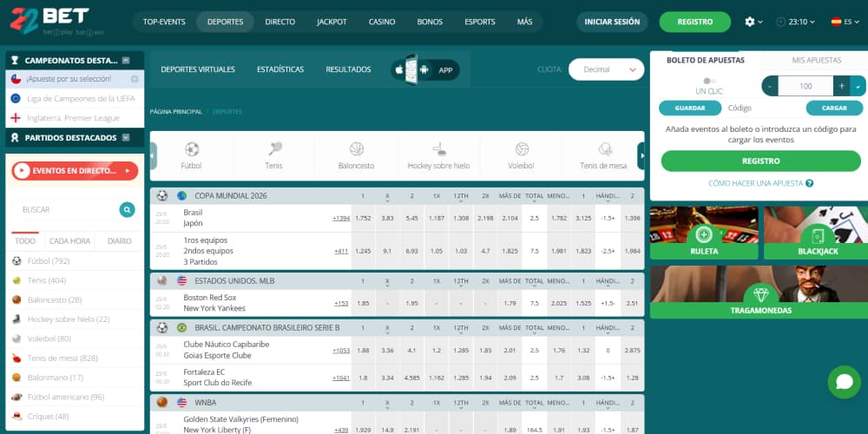
Task: Click the Android app download icon
Action: coord(424,69)
